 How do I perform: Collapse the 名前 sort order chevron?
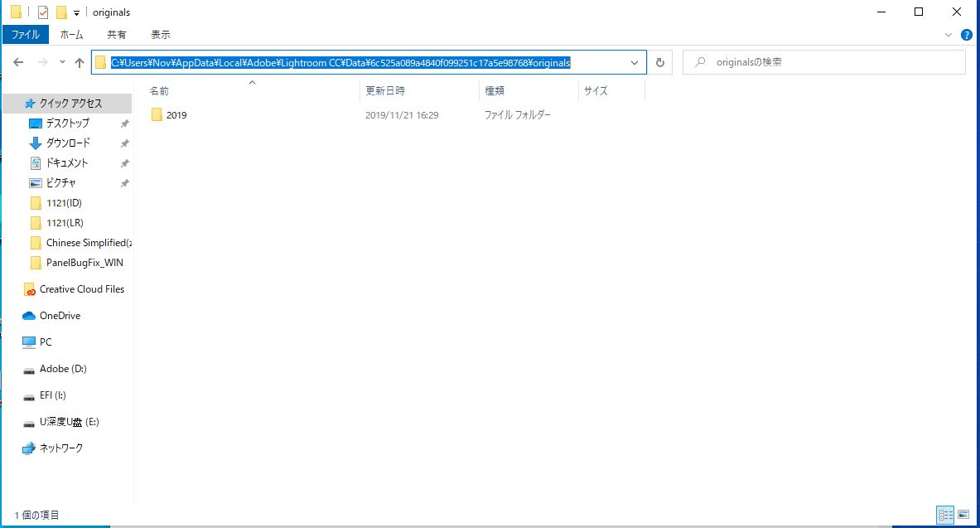point(253,82)
